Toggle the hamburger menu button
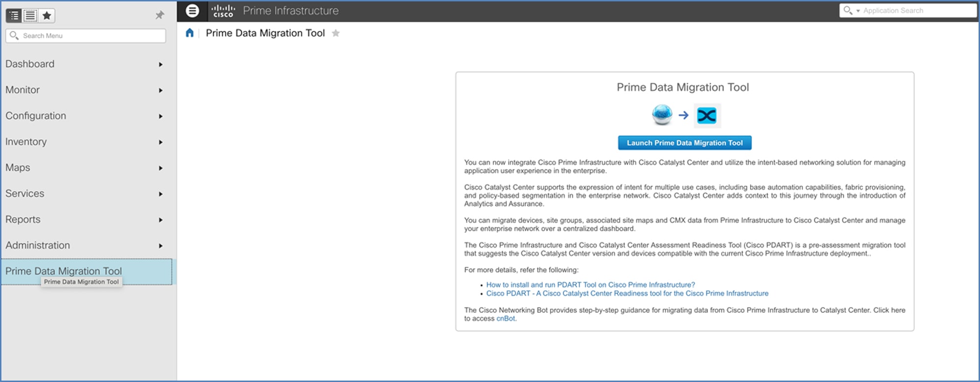This screenshot has height=382, width=980. (x=193, y=11)
